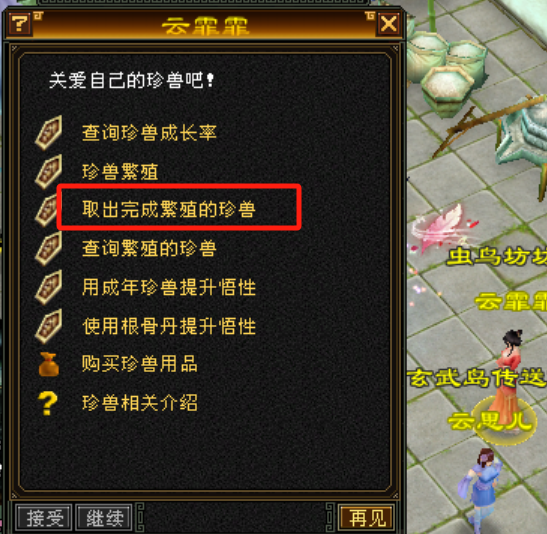The width and height of the screenshot is (547, 534).
Task: Open 珍兽相关介绍 info option
Action: [x=140, y=403]
